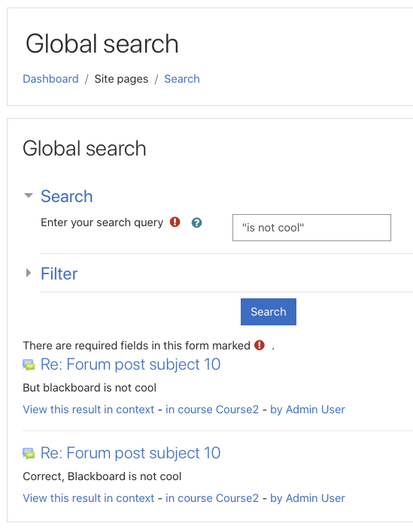Click forum icon of second search result
The height and width of the screenshot is (532, 413).
(x=29, y=454)
